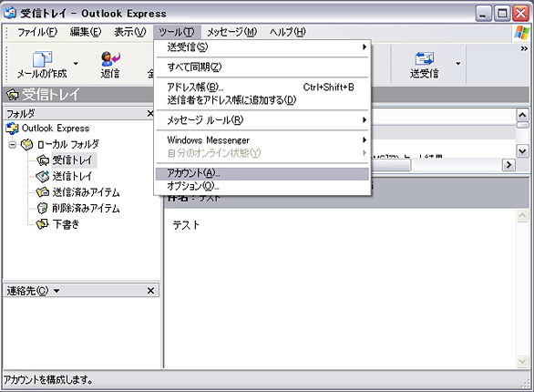Open the Windows Messenger submenu
534x392 pixels.
262,140
